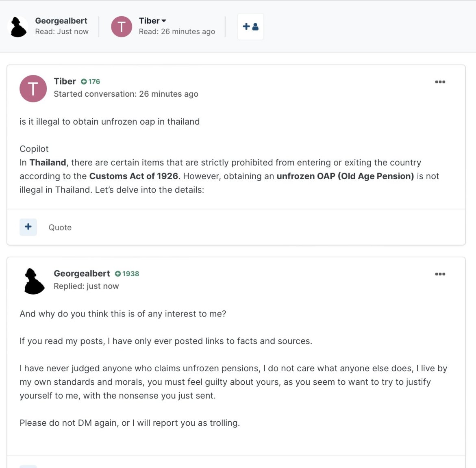Click Georgealbert's green 1938 reputation badge
Viewport: 476px width, 468px height.
click(x=127, y=273)
